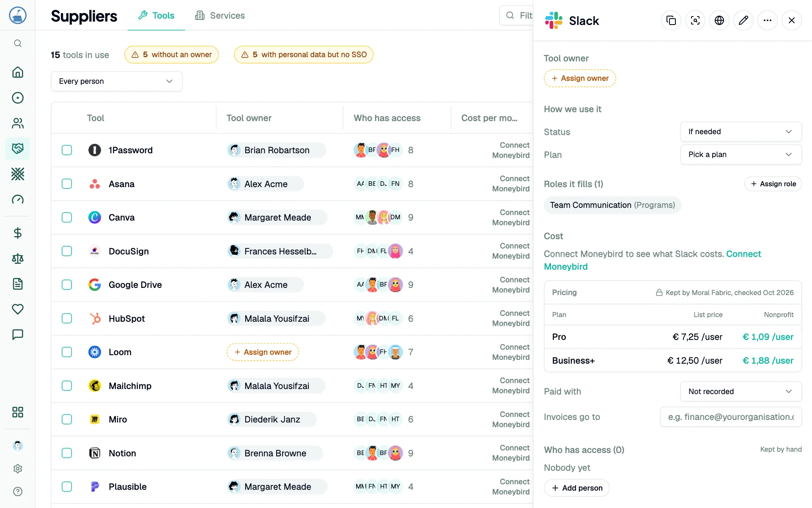Click the user avatar in bottom sidebar
Image resolution: width=812 pixels, height=508 pixels.
pos(17,445)
